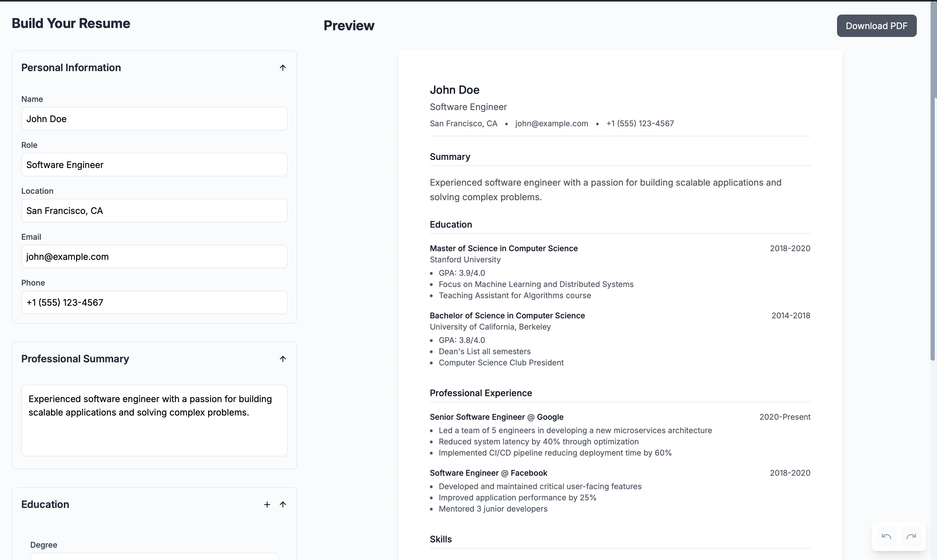Add a new Education entry
937x560 pixels.
(x=267, y=505)
